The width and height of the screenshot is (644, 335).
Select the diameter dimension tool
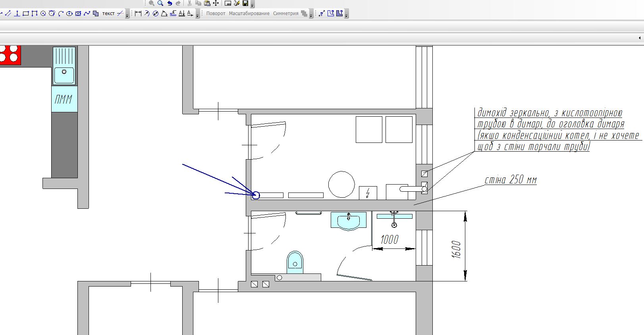click(x=156, y=13)
